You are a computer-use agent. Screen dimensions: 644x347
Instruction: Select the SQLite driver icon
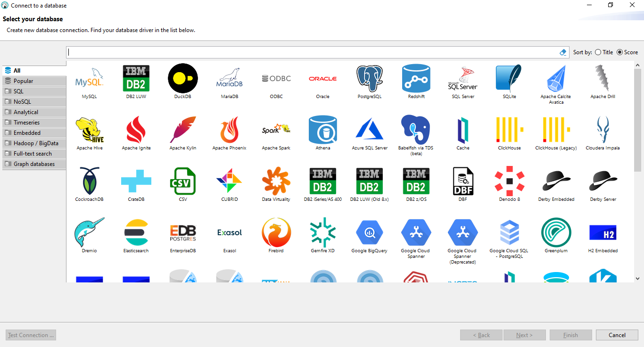coord(509,78)
